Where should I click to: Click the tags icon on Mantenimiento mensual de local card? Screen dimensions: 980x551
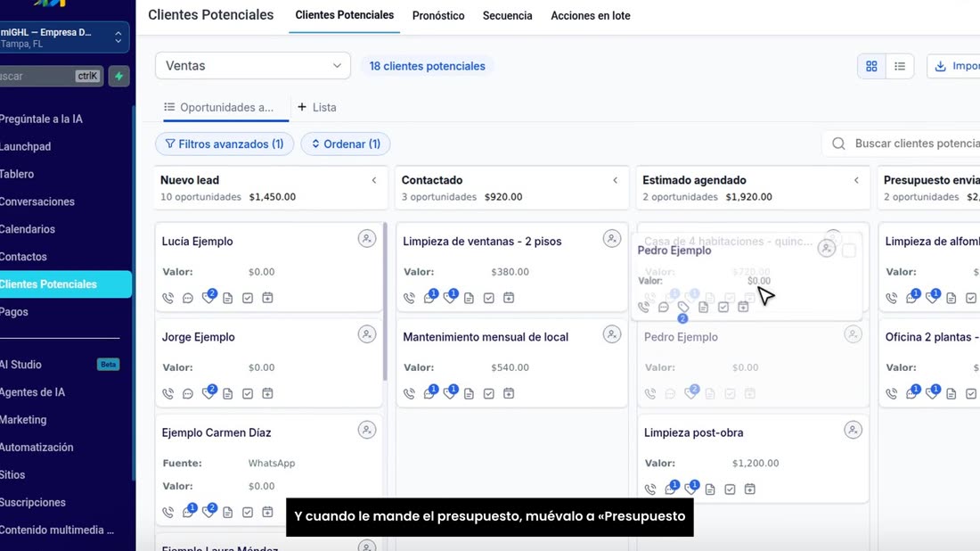pyautogui.click(x=450, y=393)
